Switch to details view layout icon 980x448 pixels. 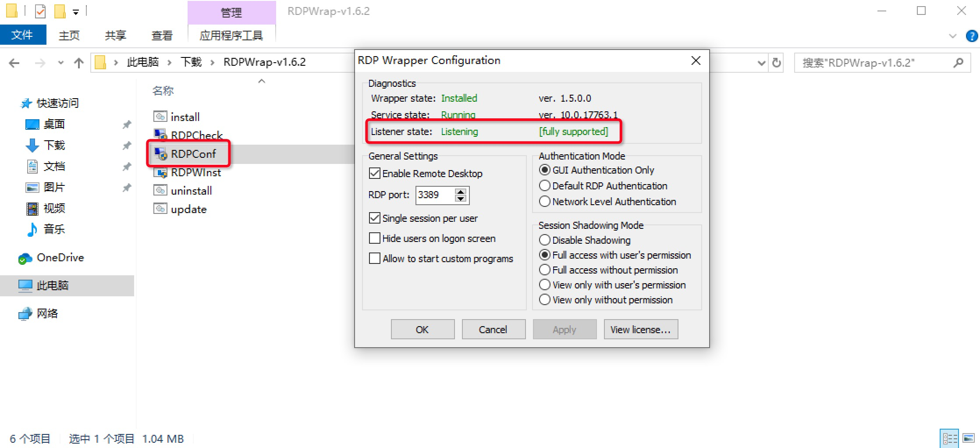point(949,438)
